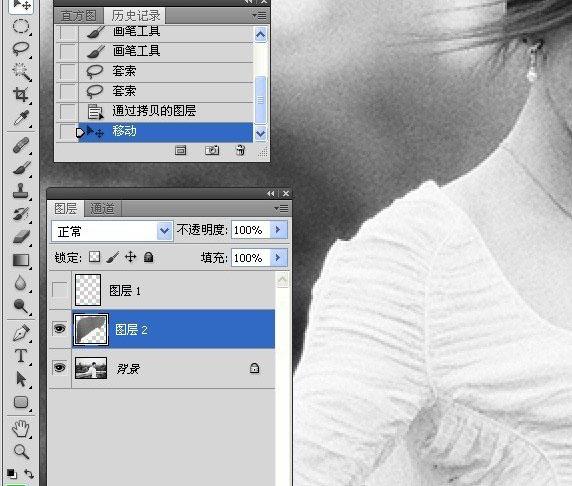Expand the 不透明度 opacity slider arrow
Screen dimensions: 572x486
click(278, 230)
